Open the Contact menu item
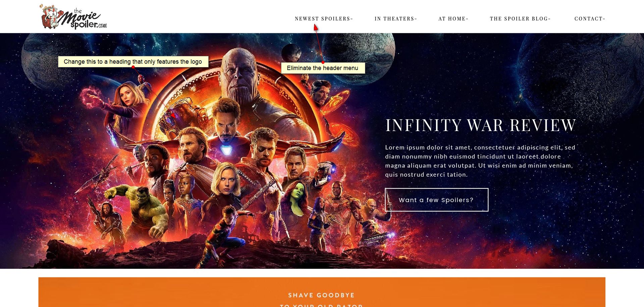The width and height of the screenshot is (644, 307). point(590,19)
